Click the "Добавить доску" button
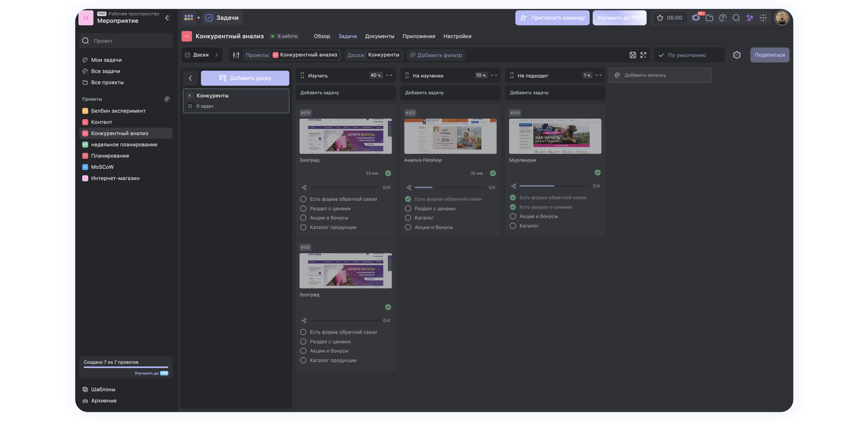This screenshot has width=868, height=421. (x=245, y=78)
